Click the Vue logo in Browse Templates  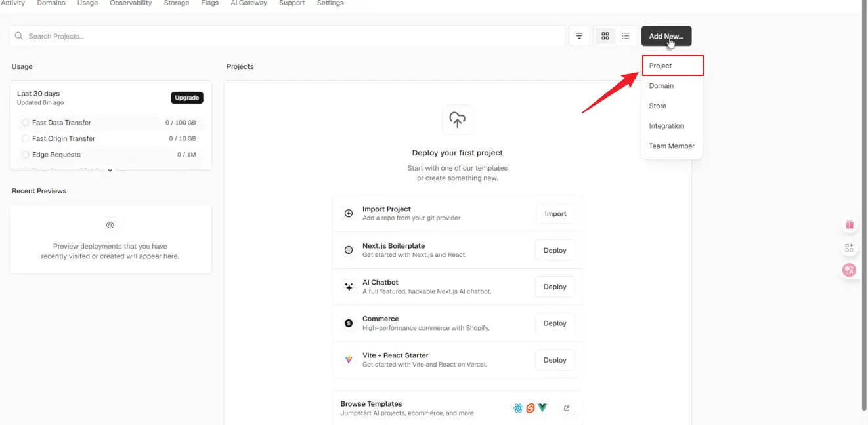click(x=542, y=408)
